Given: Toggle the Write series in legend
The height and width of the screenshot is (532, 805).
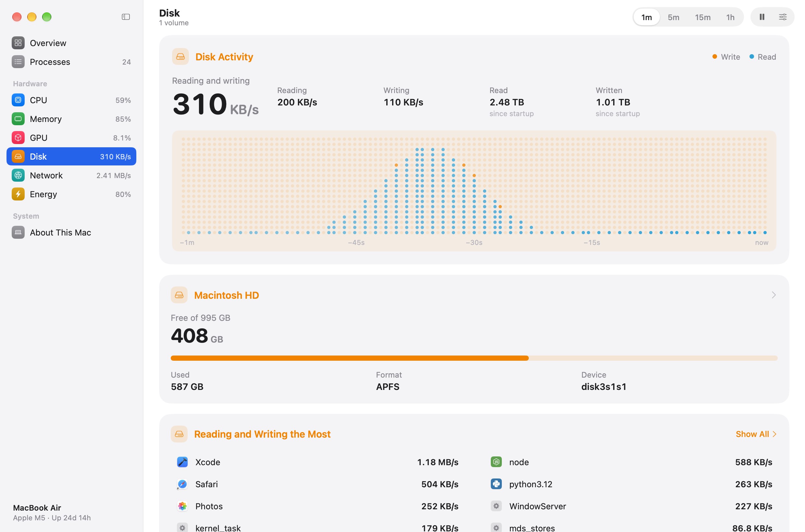Looking at the screenshot, I should 726,57.
